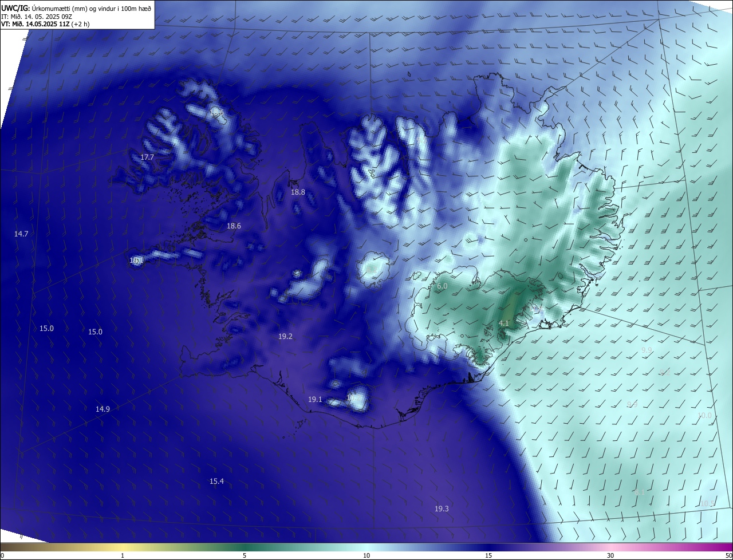Click the 17.7 value over the Westfjords
733x560 pixels.
147,157
